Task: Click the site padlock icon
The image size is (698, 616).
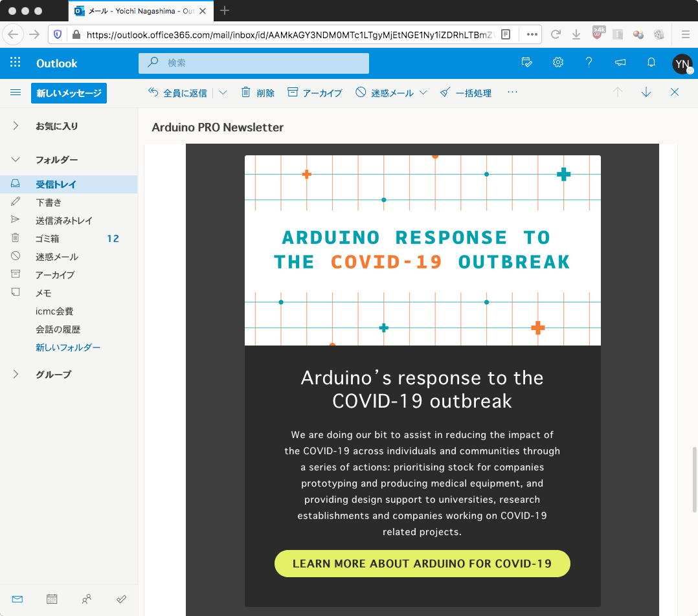Action: point(76,34)
